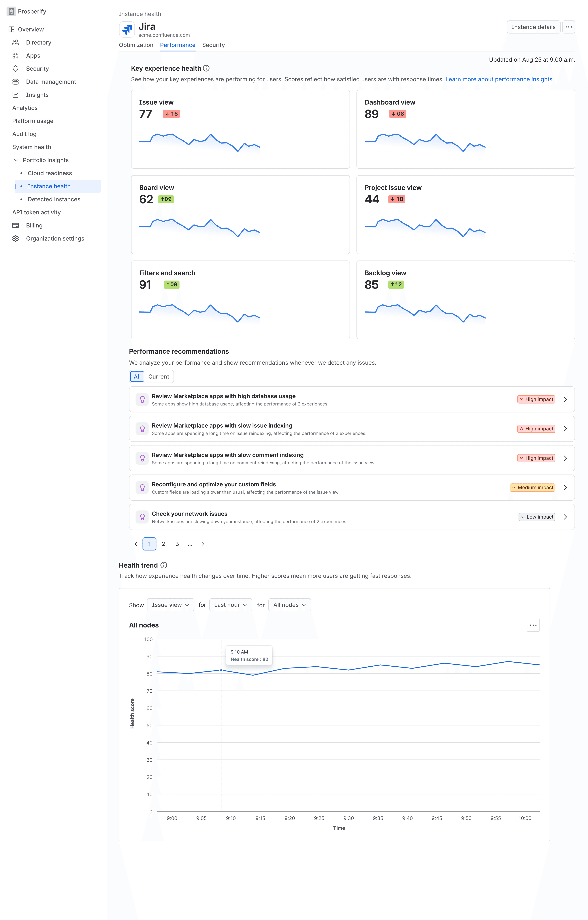Screen dimensions: 588x920
Task: Go to previous page of recommendations
Action: 136,544
